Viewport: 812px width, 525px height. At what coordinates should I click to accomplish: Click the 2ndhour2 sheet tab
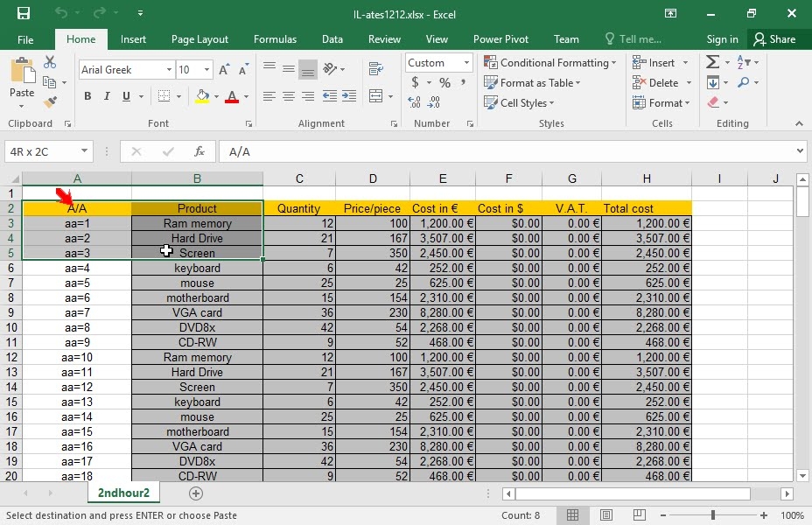pos(123,493)
